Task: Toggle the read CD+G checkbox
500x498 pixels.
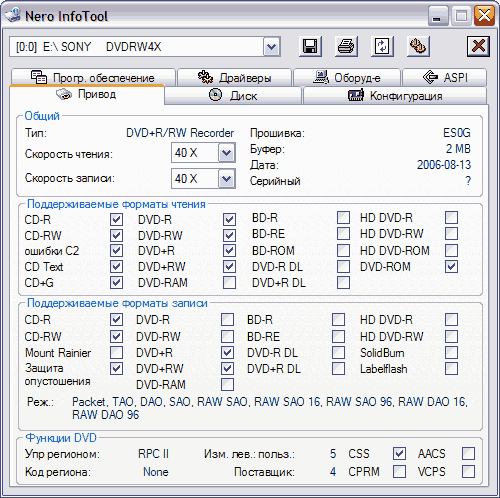Action: point(116,283)
